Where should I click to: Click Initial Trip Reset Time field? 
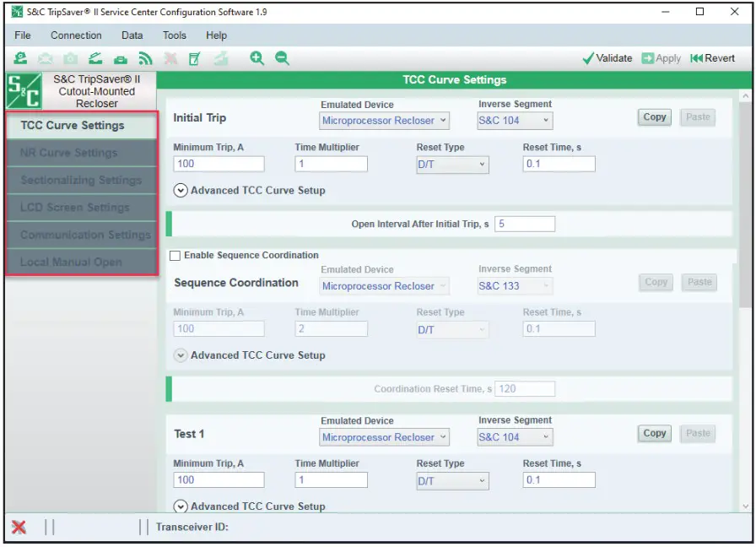[x=559, y=164]
